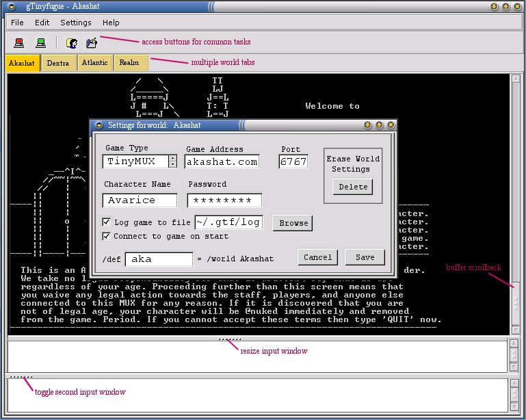Toggle Log game to file checkbox
This screenshot has width=526, height=420.
[106, 222]
